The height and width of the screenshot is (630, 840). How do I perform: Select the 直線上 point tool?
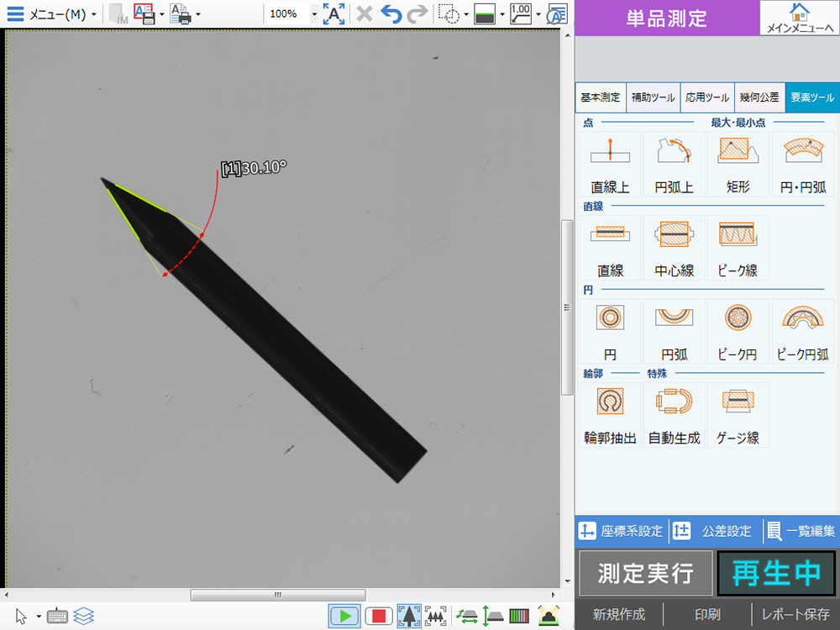pyautogui.click(x=610, y=164)
